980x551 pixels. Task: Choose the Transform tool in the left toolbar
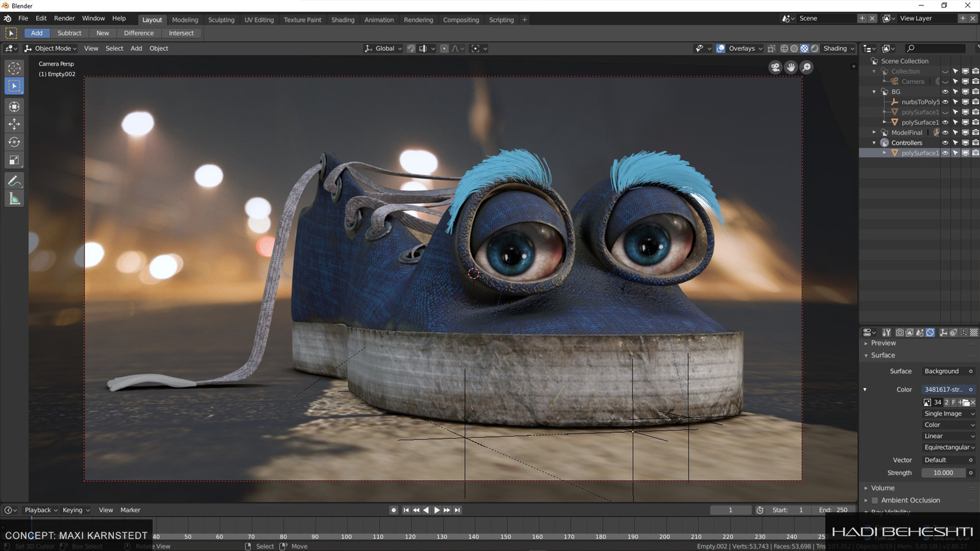tap(15, 107)
